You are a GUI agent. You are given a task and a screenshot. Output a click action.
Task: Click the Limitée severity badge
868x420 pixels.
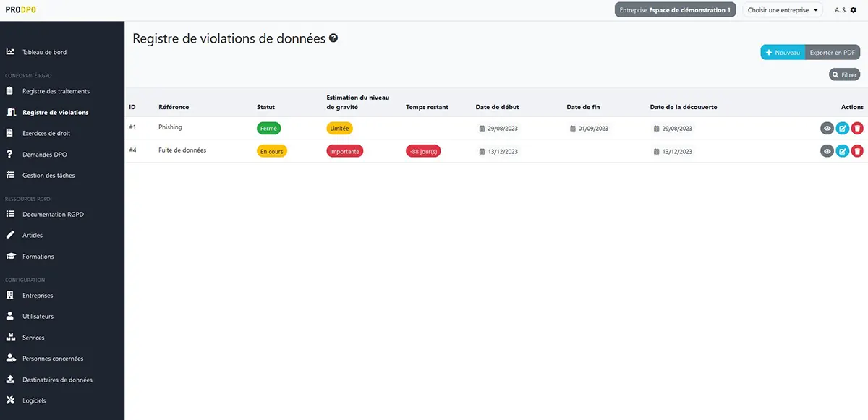click(x=339, y=128)
